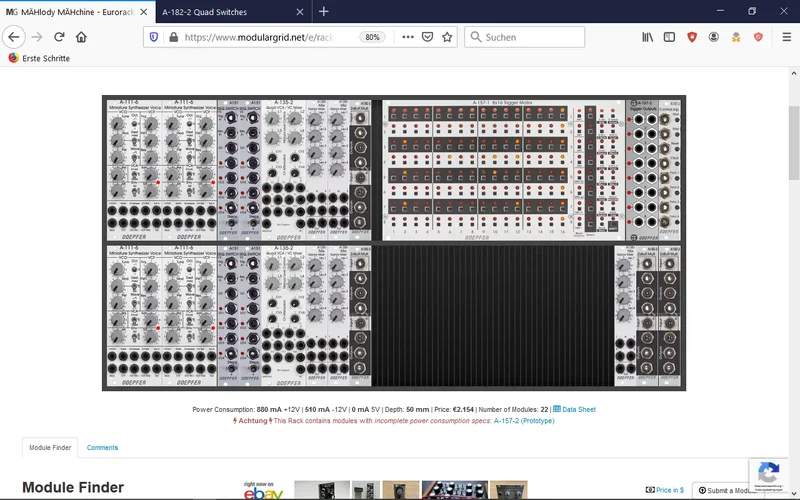The width and height of the screenshot is (800, 500).
Task: Click the orange extension icon in toolbar
Action: click(736, 37)
